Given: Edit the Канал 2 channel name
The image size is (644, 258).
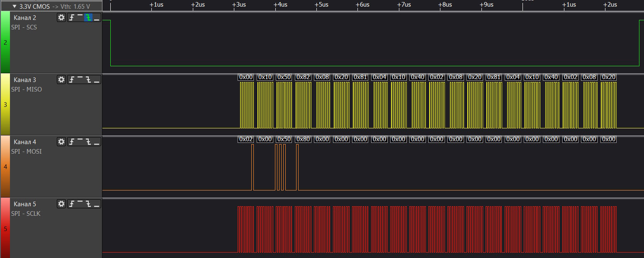Looking at the screenshot, I should point(25,18).
